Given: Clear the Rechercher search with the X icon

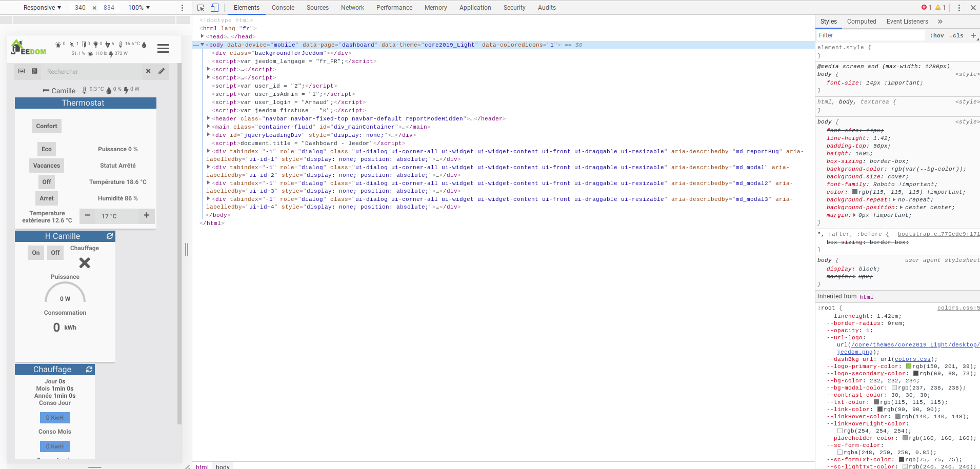Looking at the screenshot, I should (x=148, y=71).
